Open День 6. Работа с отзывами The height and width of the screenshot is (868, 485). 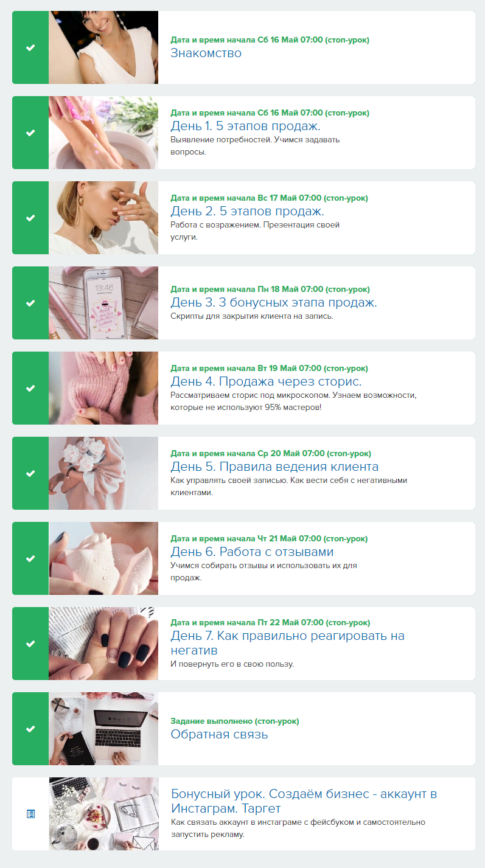252,552
